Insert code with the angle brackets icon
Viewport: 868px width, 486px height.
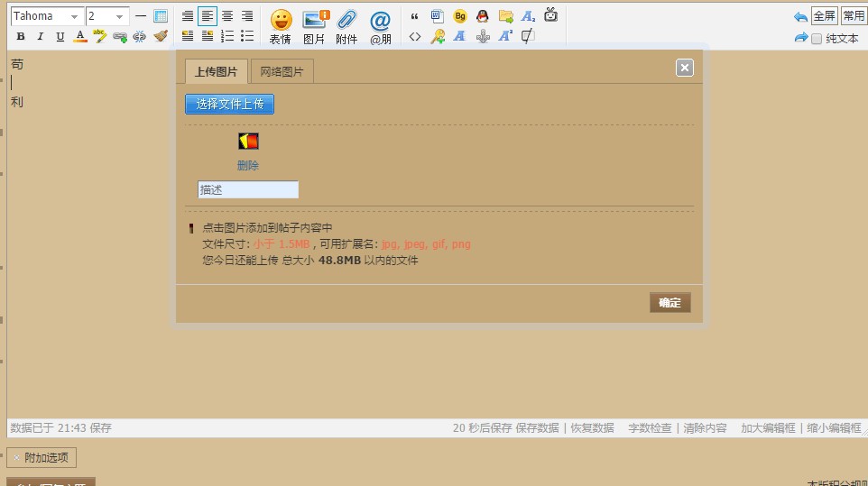(414, 36)
